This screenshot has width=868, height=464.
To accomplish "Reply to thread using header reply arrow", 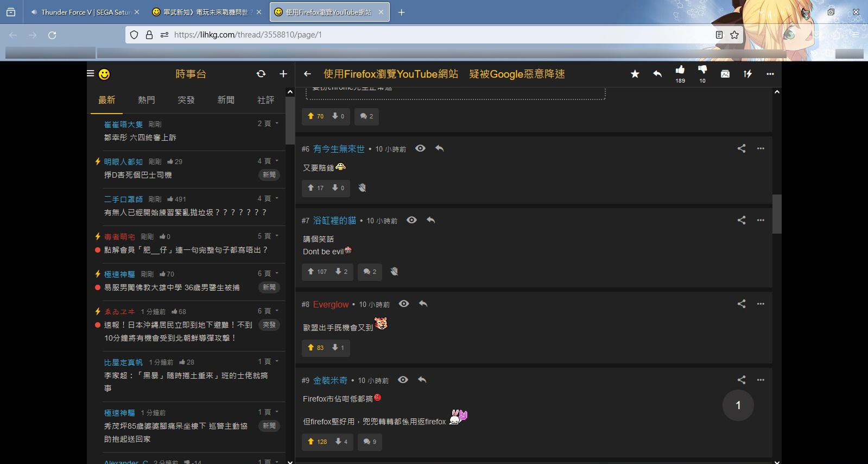I will pyautogui.click(x=657, y=74).
